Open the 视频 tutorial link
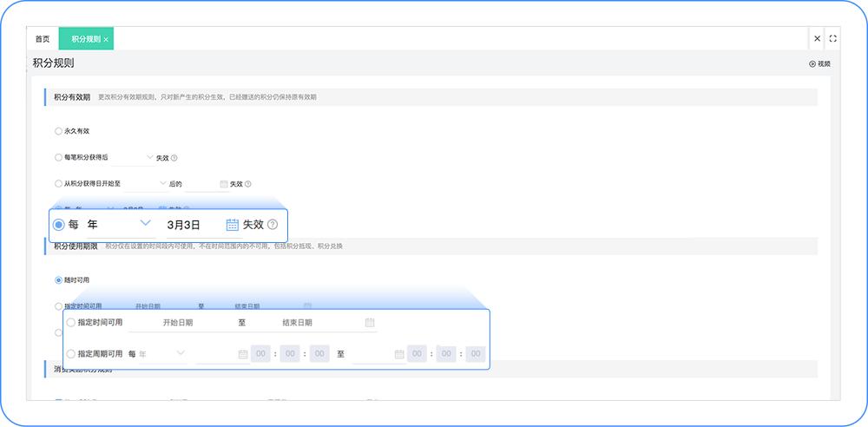 [x=820, y=63]
